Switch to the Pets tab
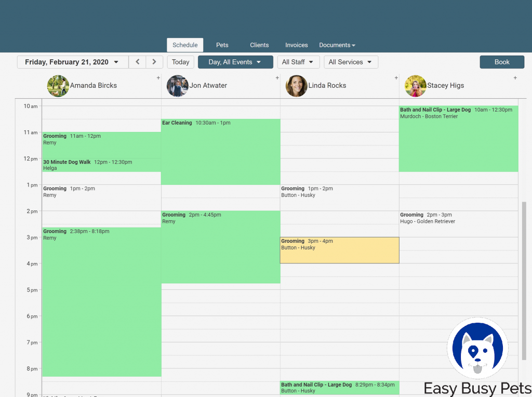The width and height of the screenshot is (532, 397). click(x=222, y=45)
